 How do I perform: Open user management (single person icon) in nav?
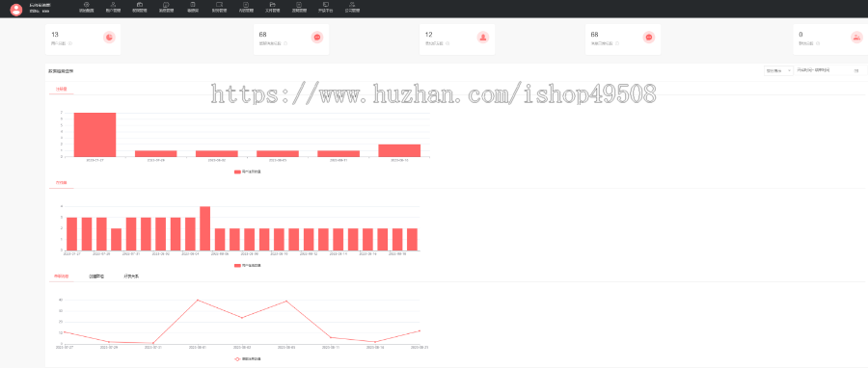(x=113, y=7)
